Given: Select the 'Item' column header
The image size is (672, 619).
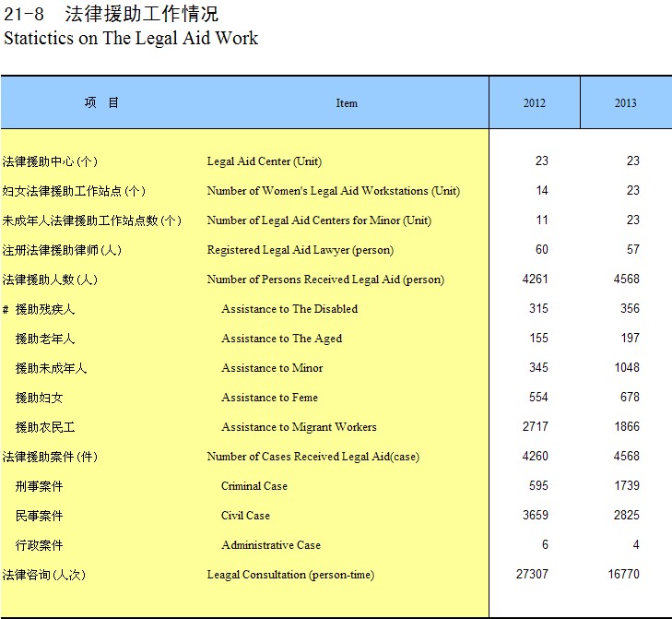Looking at the screenshot, I should click(347, 103).
